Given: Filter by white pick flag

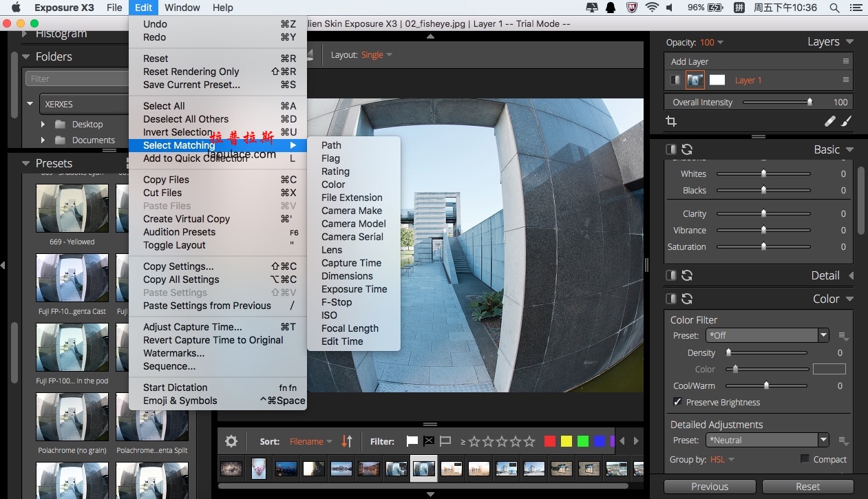Looking at the screenshot, I should [412, 441].
